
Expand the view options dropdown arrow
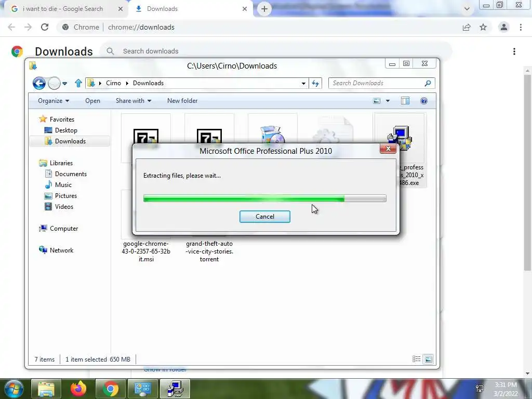coord(388,101)
